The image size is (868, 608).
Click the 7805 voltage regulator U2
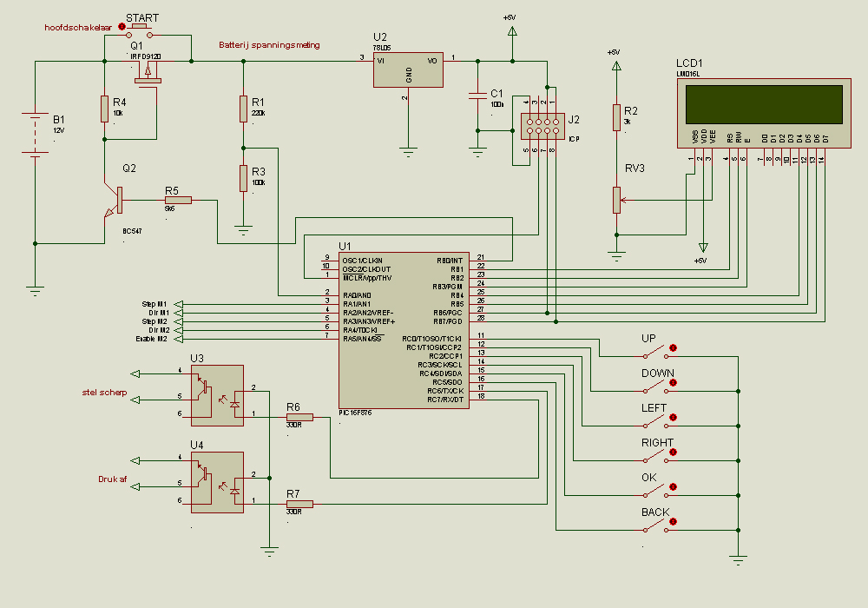coord(408,69)
